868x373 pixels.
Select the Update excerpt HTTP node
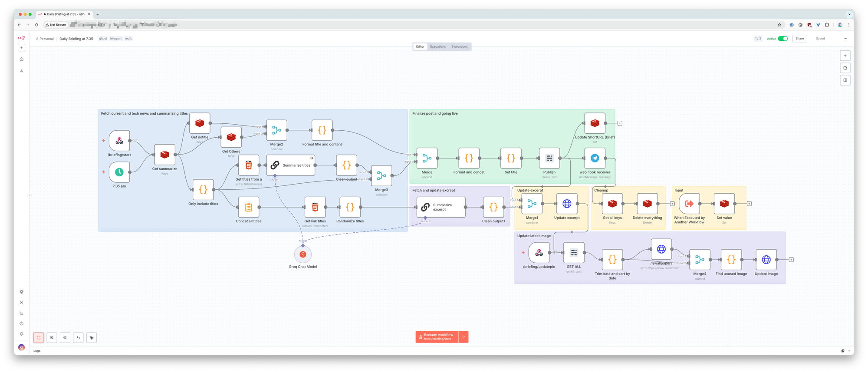coord(567,204)
